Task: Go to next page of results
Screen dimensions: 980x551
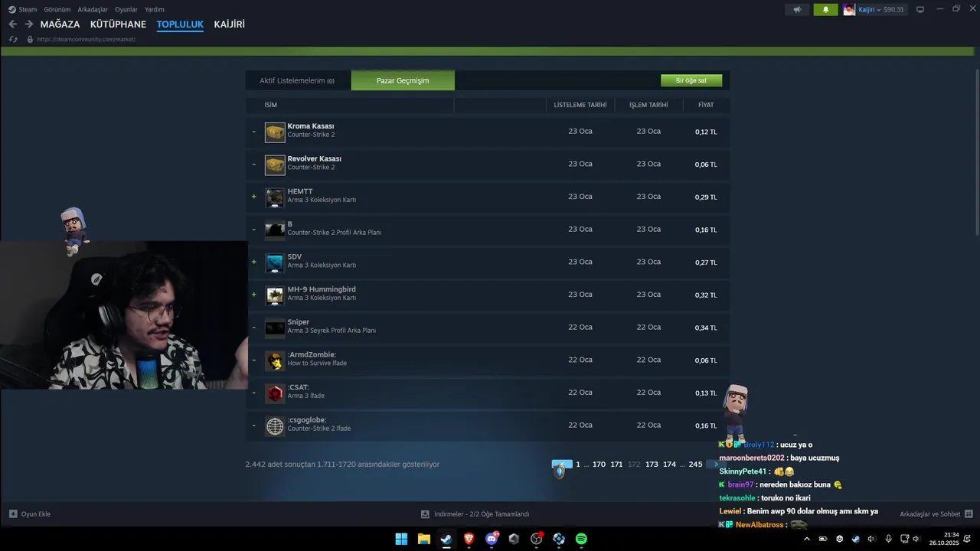Action: coord(715,465)
